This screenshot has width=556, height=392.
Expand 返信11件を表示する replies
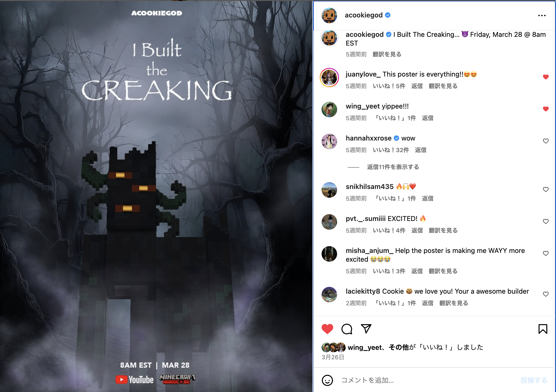[x=393, y=167]
